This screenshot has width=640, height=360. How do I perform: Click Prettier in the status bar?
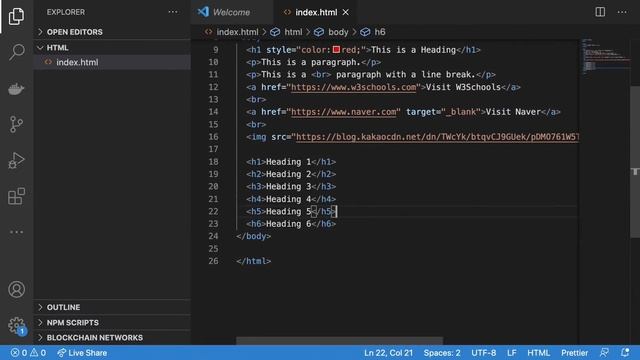tap(574, 353)
